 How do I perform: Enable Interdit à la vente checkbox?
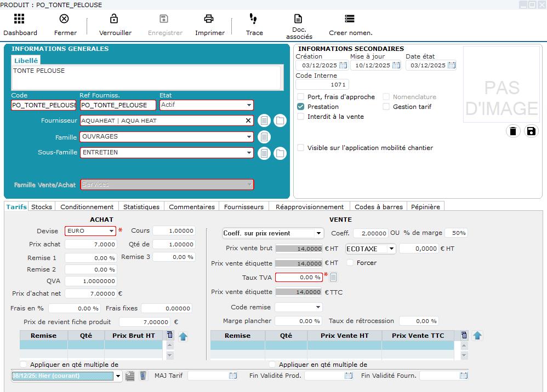(x=300, y=117)
